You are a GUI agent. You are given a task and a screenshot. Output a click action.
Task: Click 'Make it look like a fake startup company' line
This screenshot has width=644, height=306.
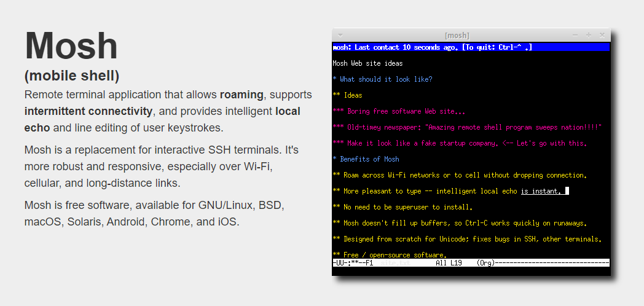(x=460, y=143)
